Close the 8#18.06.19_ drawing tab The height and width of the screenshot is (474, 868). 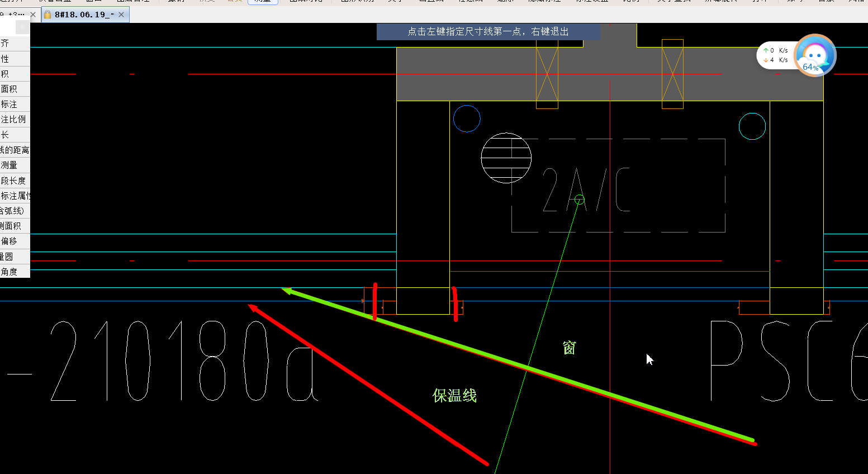pos(121,15)
